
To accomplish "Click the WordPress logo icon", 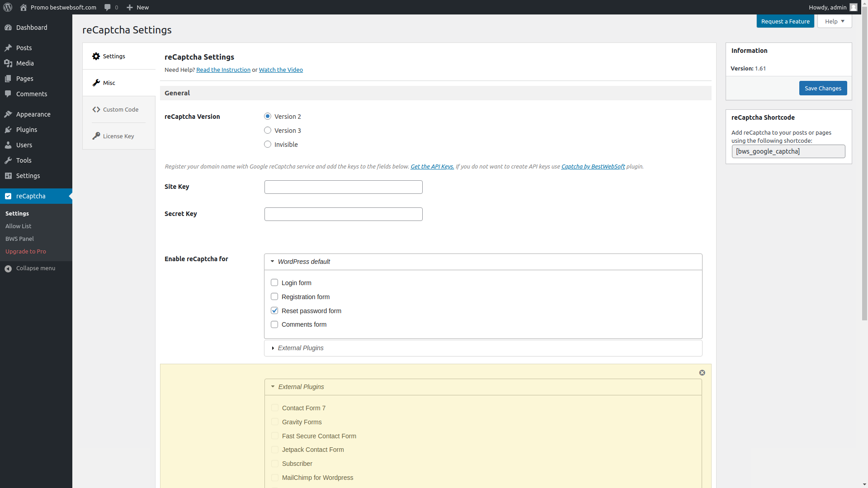I will [8, 7].
